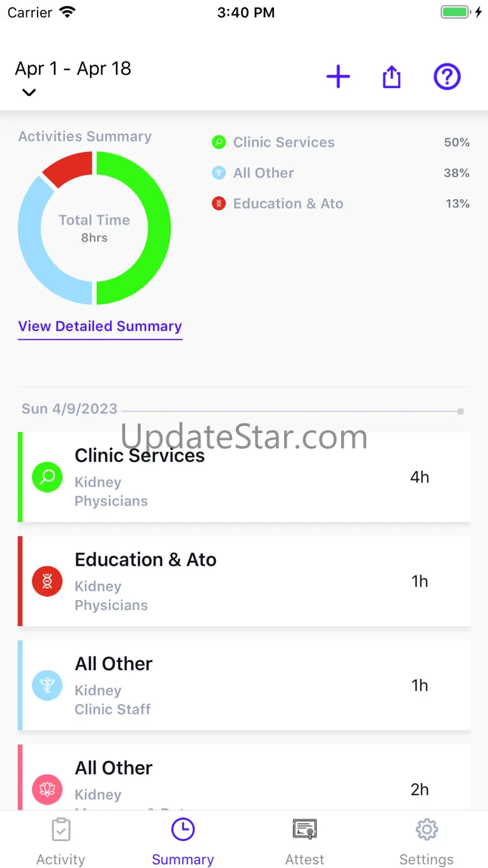
Task: Select the Summary tab
Action: [x=183, y=842]
